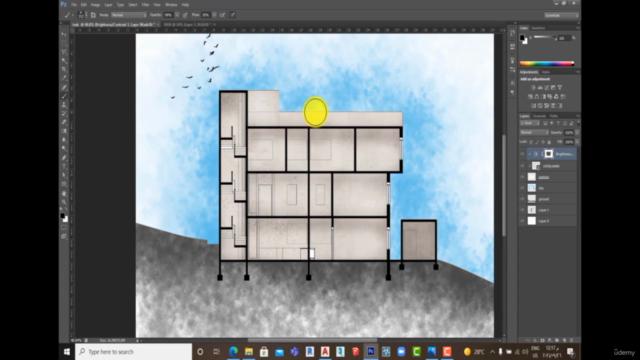Toggle pressure for opacity in options bar
Image resolution: width=640 pixels, height=360 pixels.
pyautogui.click(x=185, y=15)
